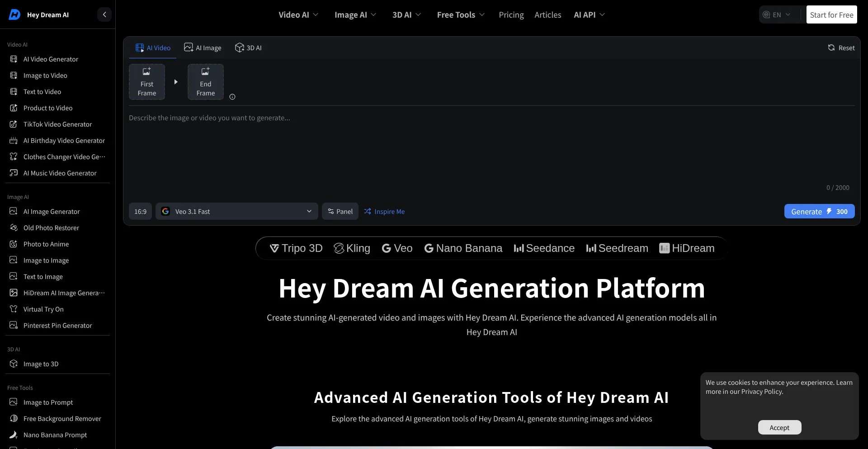Expand the Free Tools navigation menu
868x449 pixels.
[461, 15]
